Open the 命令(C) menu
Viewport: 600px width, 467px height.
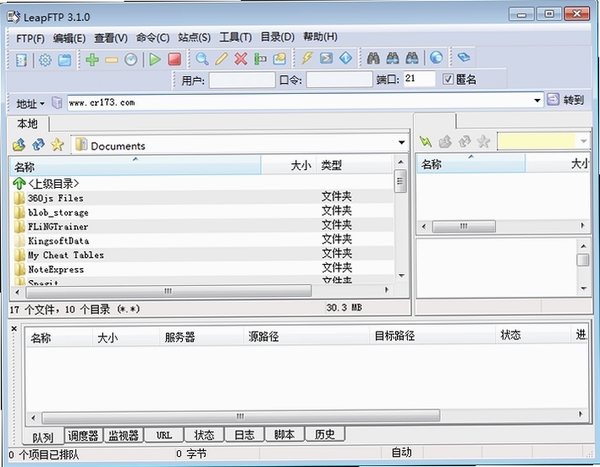point(153,38)
